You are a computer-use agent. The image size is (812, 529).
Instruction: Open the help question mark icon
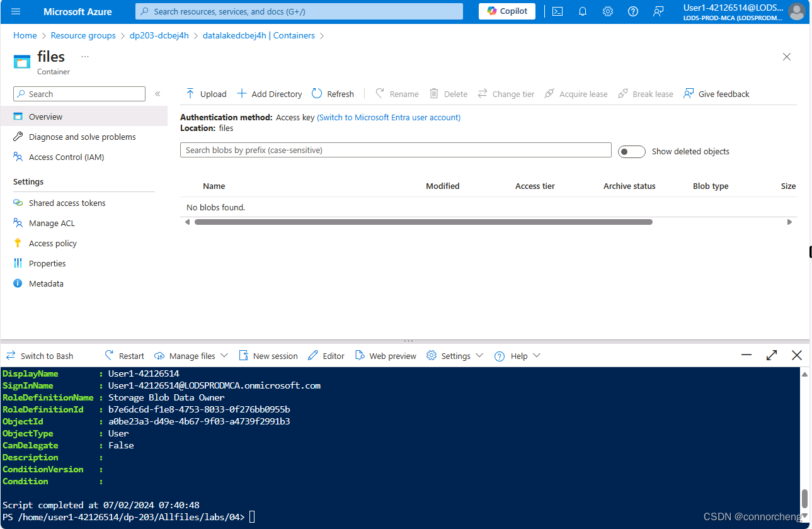pyautogui.click(x=633, y=11)
